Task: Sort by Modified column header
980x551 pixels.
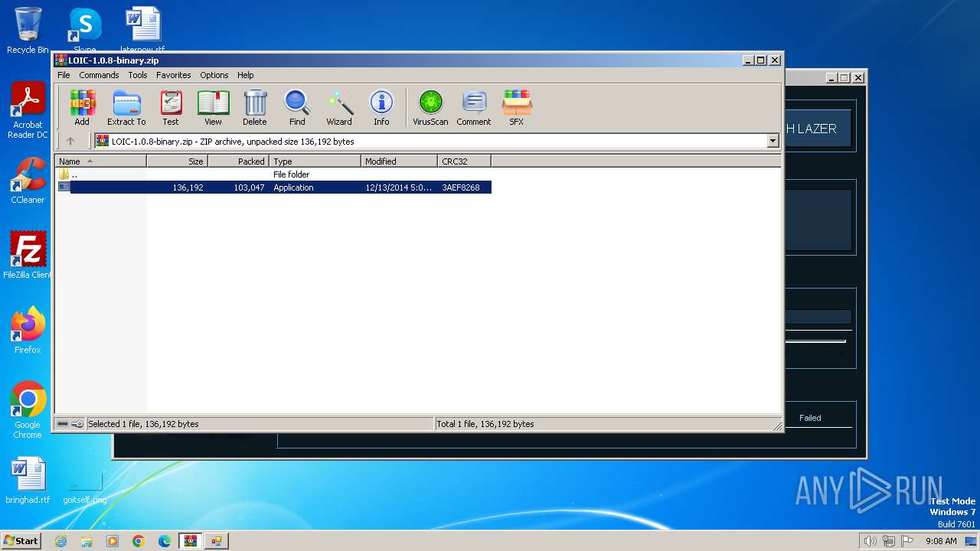Action: [400, 161]
